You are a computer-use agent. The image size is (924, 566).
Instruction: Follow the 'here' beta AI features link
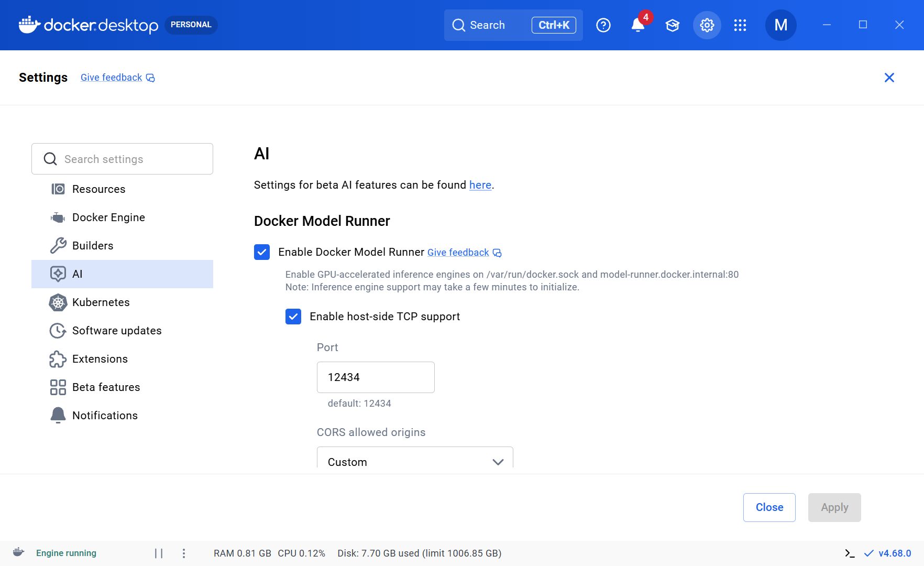pyautogui.click(x=480, y=185)
